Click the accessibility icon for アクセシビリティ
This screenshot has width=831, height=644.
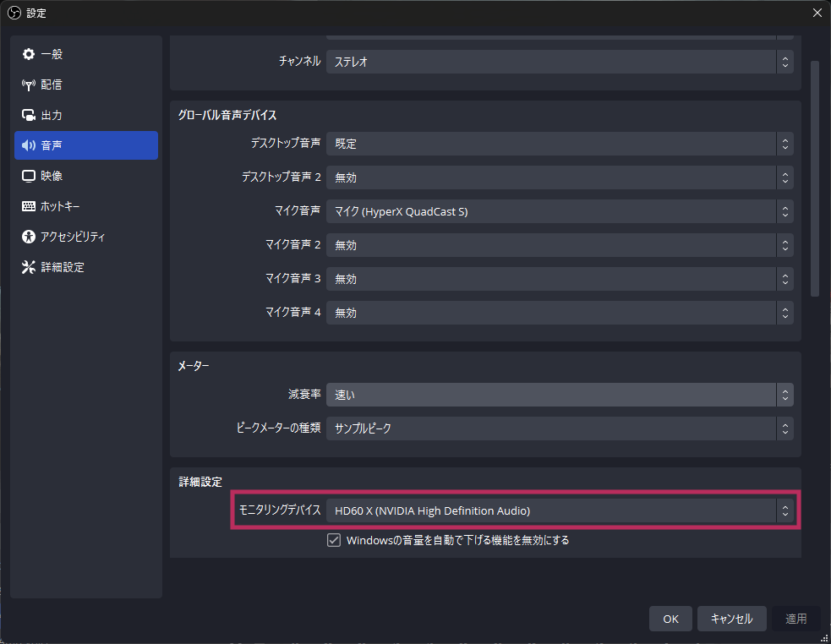pos(29,237)
